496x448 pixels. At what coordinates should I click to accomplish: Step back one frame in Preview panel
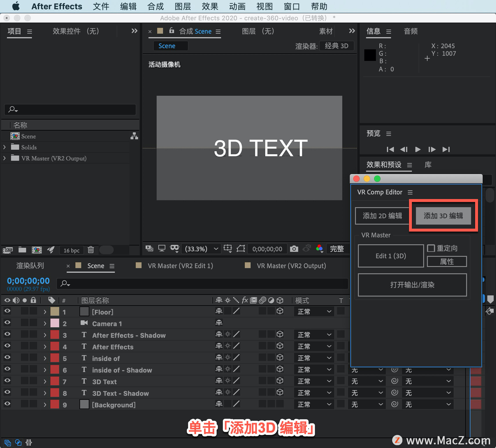pyautogui.click(x=404, y=149)
